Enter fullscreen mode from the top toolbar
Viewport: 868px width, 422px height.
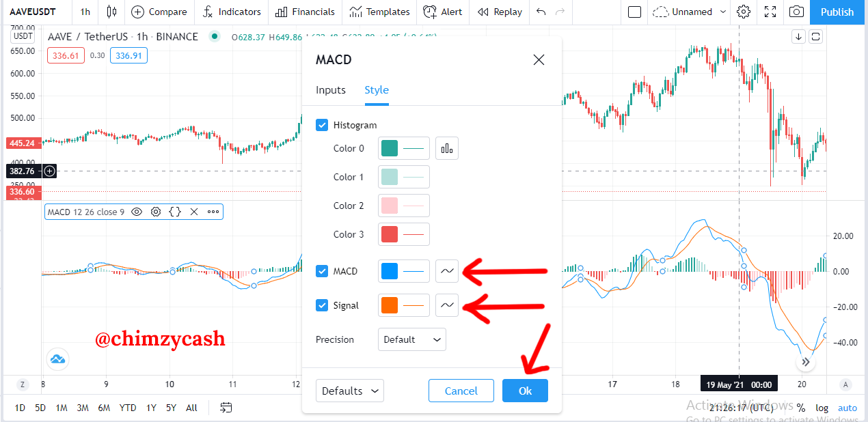(770, 12)
